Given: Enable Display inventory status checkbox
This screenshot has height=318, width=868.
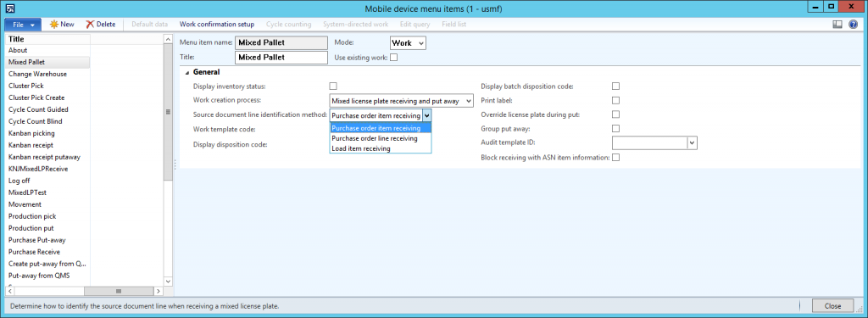Looking at the screenshot, I should point(333,86).
